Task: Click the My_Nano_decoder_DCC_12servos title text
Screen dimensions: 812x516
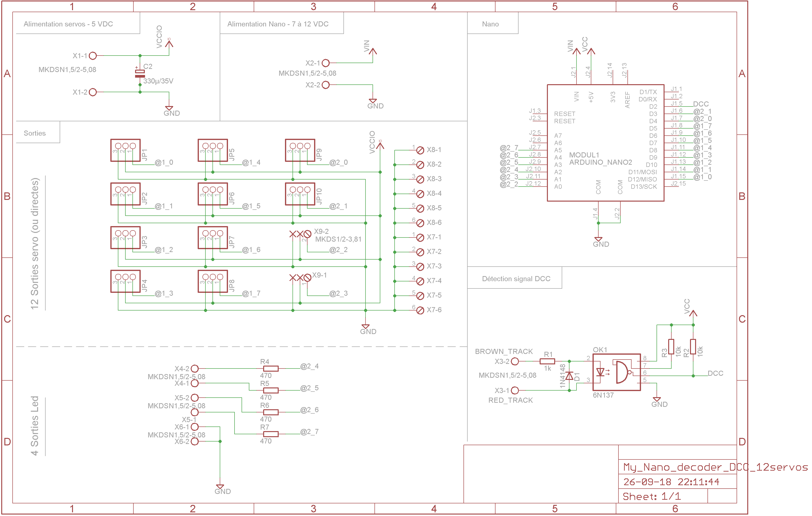Action: 715,467
